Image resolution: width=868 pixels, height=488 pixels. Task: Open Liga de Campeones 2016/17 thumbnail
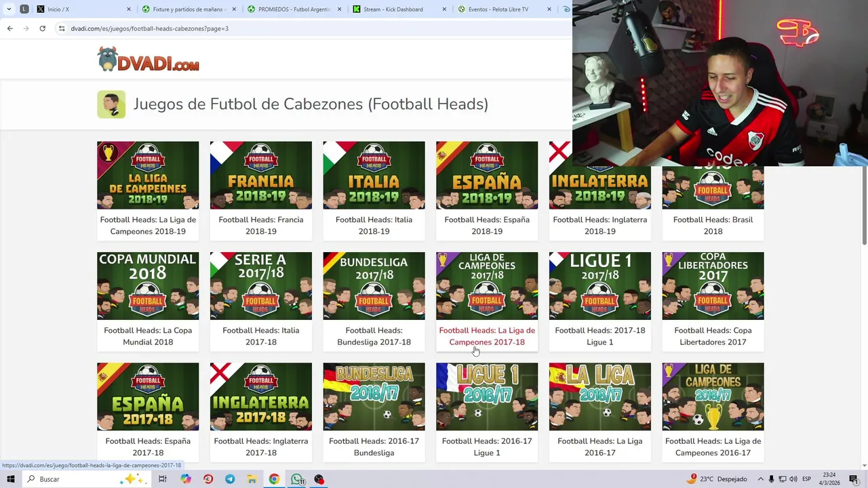(x=713, y=396)
